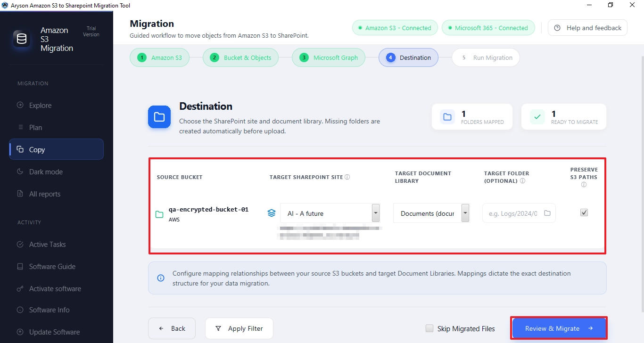Open Help and feedback
This screenshot has width=644, height=343.
[587, 28]
